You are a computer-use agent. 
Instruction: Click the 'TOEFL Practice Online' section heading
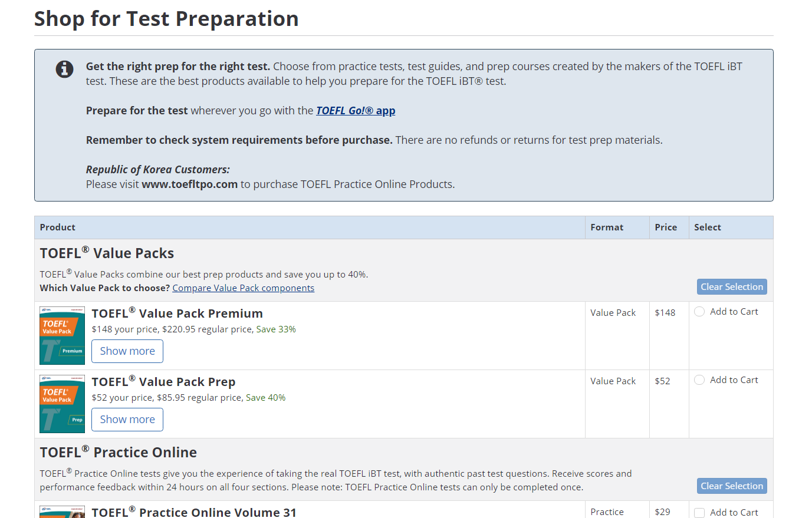click(119, 452)
